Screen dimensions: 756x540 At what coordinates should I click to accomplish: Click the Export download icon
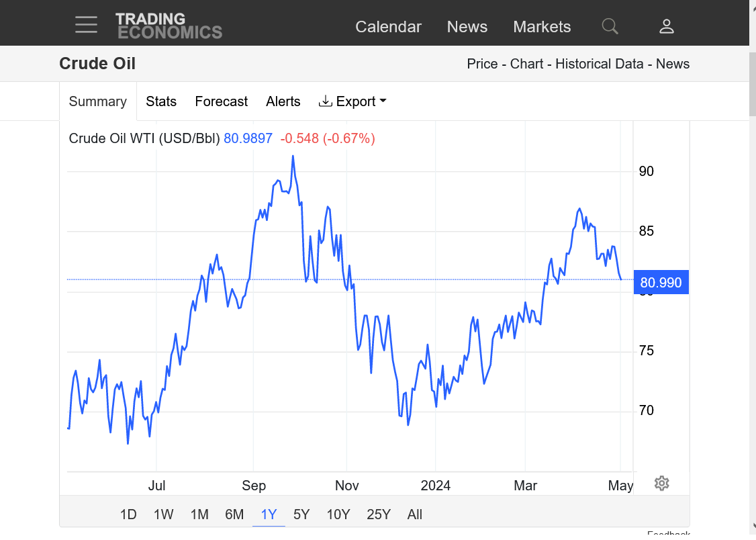coord(326,101)
